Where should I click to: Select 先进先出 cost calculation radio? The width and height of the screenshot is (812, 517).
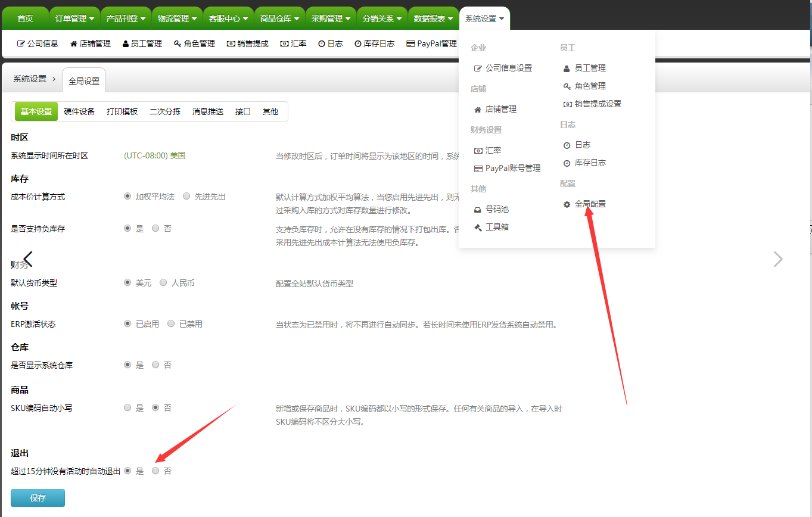coord(186,196)
